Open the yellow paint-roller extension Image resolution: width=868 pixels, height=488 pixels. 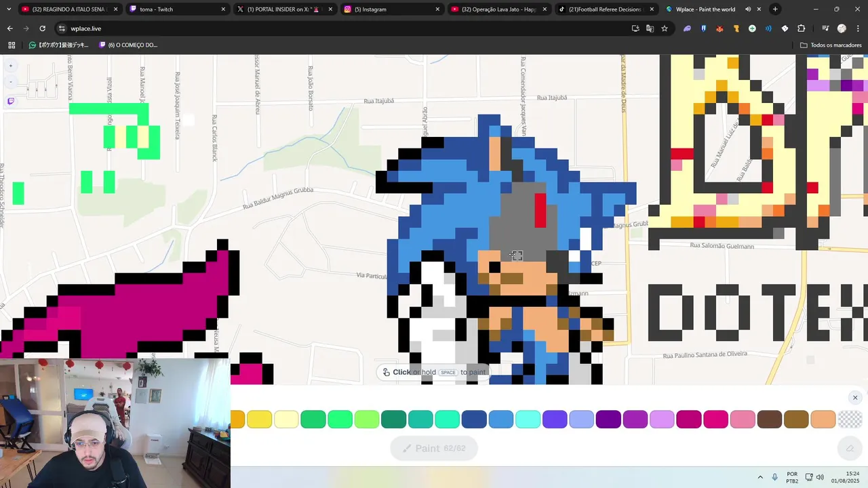click(736, 28)
